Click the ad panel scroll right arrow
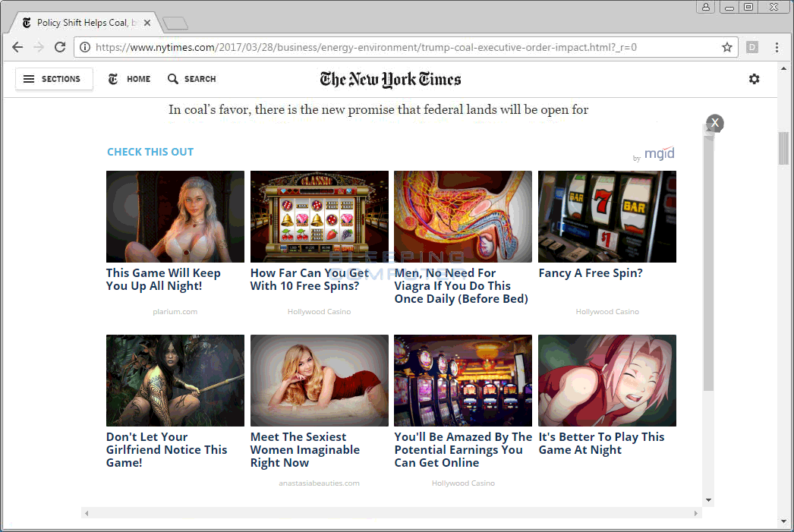 pos(696,513)
